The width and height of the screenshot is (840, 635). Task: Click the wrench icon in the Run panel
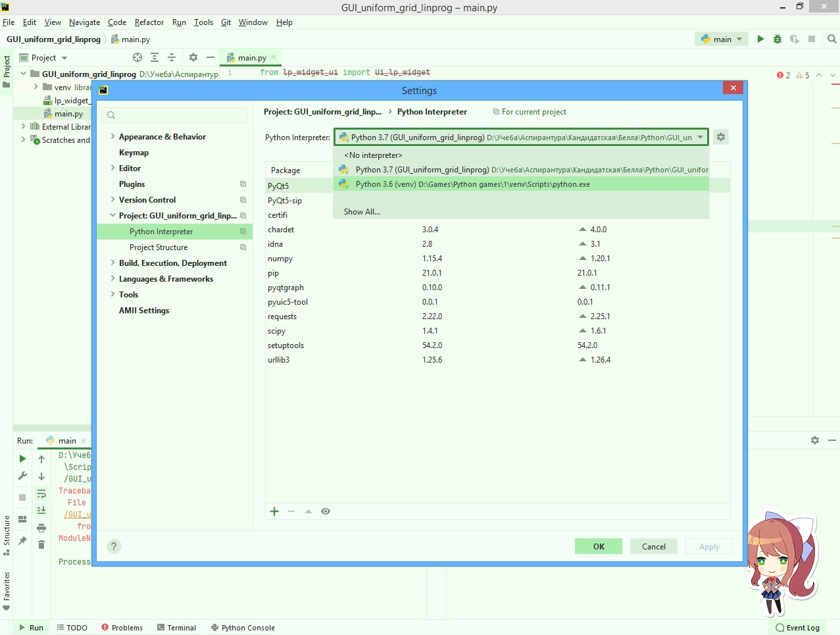click(x=22, y=476)
